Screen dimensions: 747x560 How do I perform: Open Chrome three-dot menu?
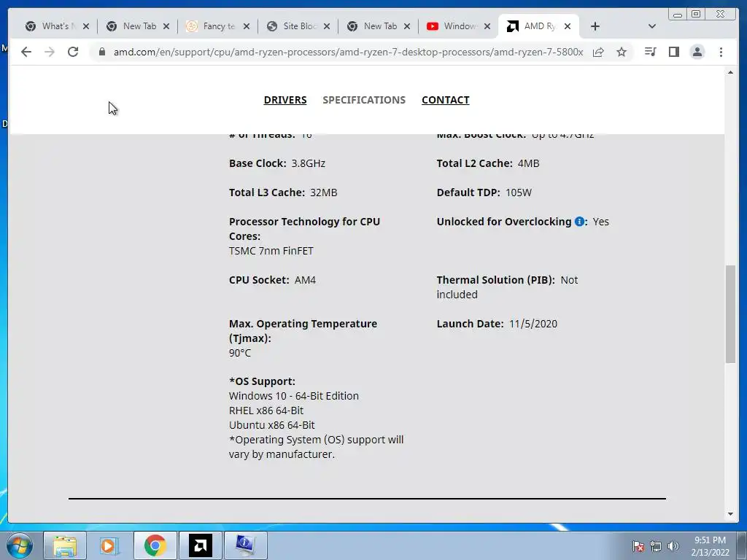pos(721,52)
